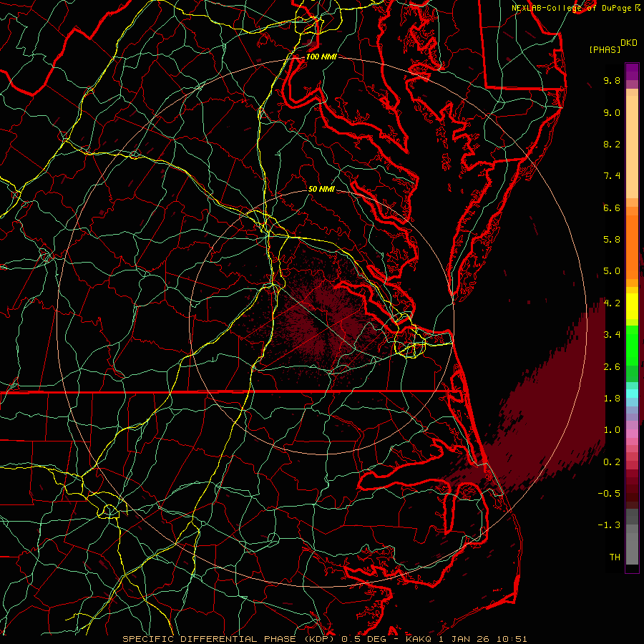This screenshot has height=644, width=644.
Task: Click the 8.2 value on color scale
Action: click(x=612, y=144)
